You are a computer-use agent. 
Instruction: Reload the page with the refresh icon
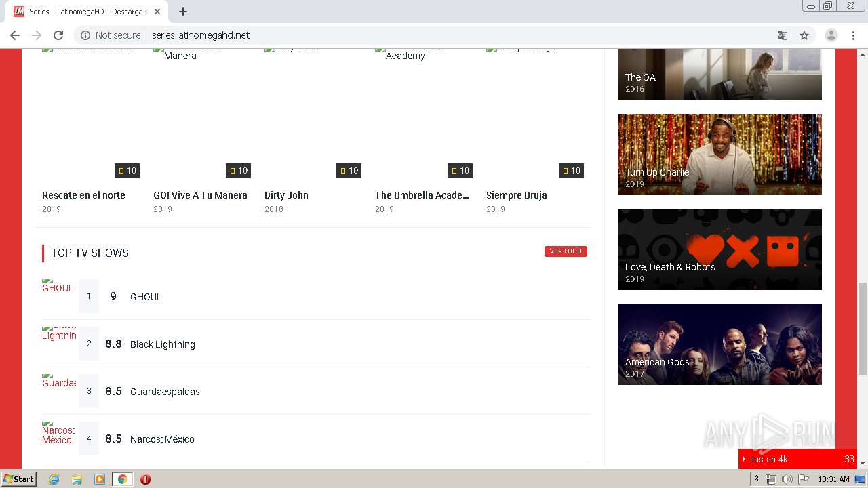[58, 35]
